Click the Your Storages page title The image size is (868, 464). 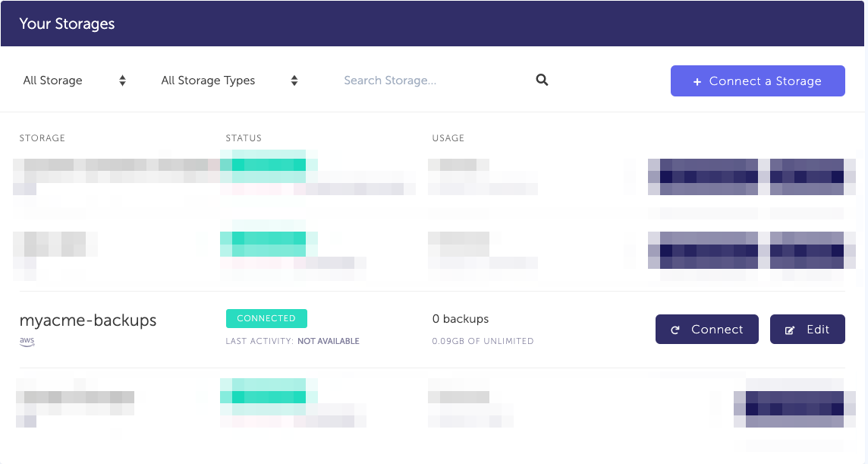[x=67, y=24]
